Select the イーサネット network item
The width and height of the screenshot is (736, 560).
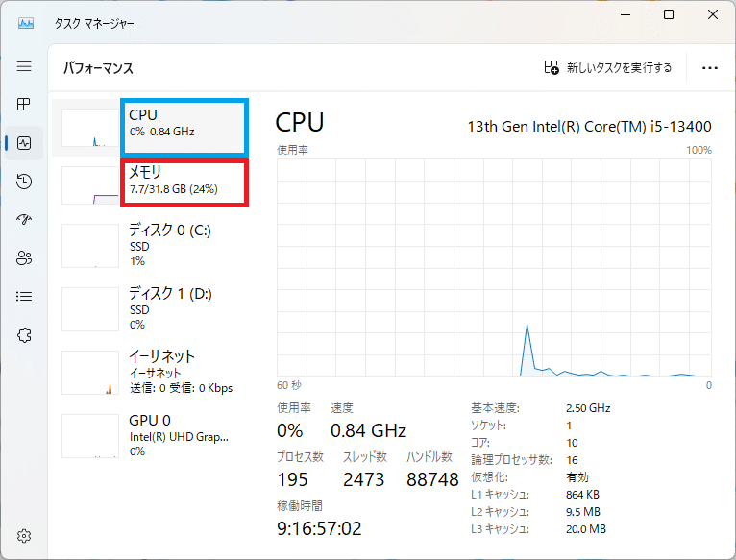(150, 373)
